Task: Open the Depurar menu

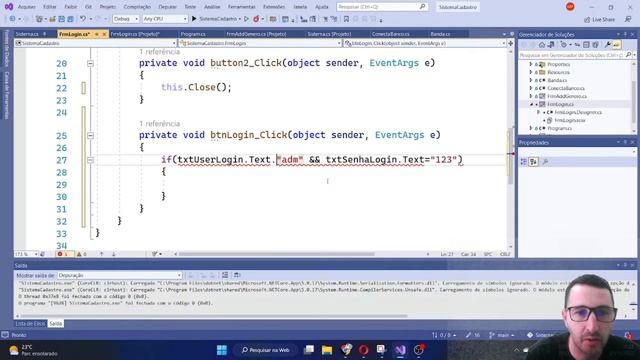Action: point(167,7)
